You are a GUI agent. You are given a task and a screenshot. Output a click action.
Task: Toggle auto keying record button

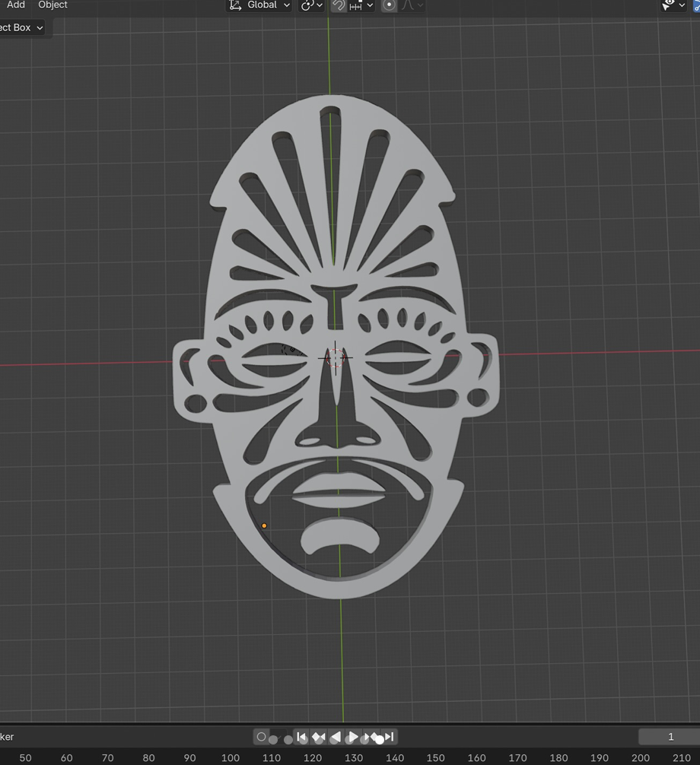[261, 737]
